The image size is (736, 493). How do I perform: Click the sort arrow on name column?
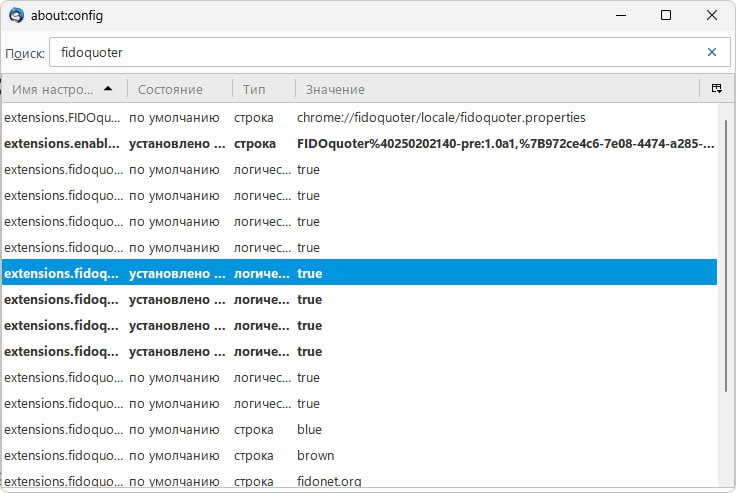click(108, 89)
